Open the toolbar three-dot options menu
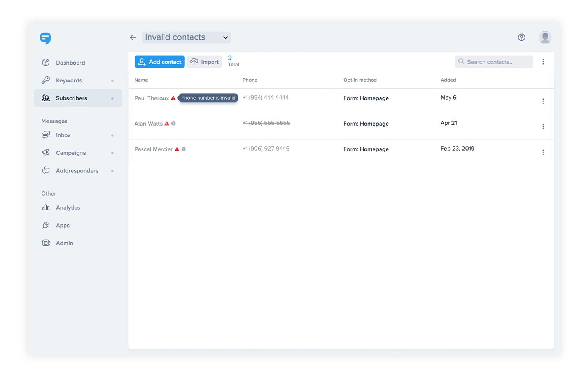The width and height of the screenshot is (588, 378). [x=543, y=62]
